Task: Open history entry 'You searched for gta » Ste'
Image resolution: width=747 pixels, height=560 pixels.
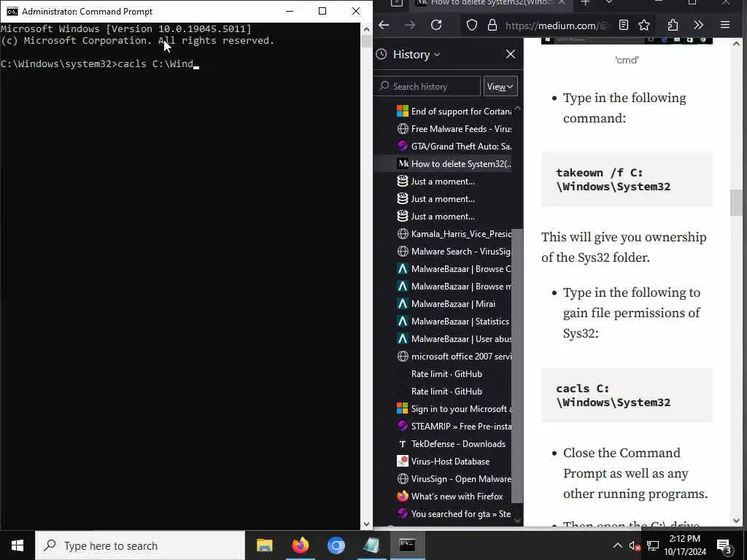Action: pyautogui.click(x=454, y=514)
